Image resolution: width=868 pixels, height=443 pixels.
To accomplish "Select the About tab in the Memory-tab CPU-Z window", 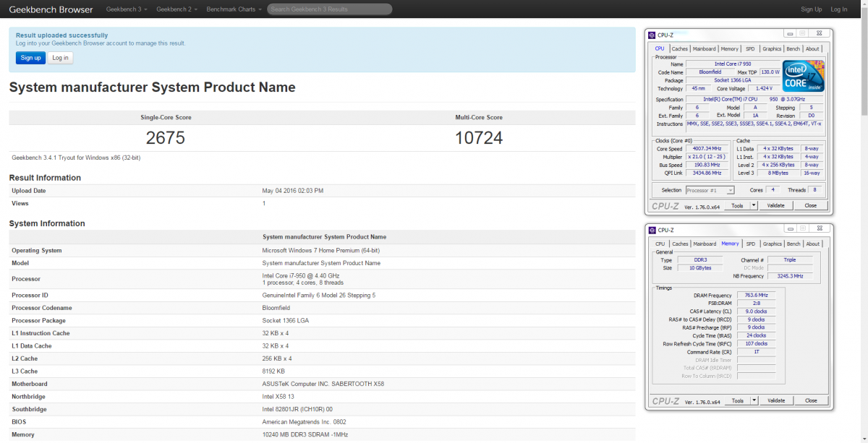I will tap(813, 244).
